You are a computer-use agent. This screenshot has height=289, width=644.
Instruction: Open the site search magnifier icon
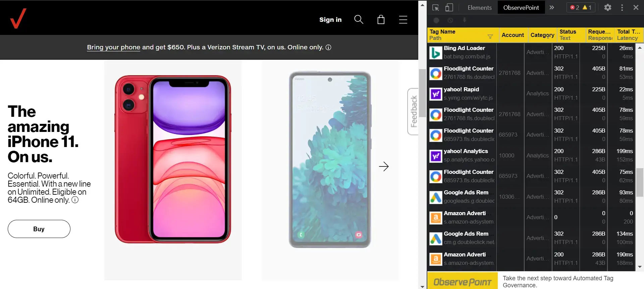point(359,19)
